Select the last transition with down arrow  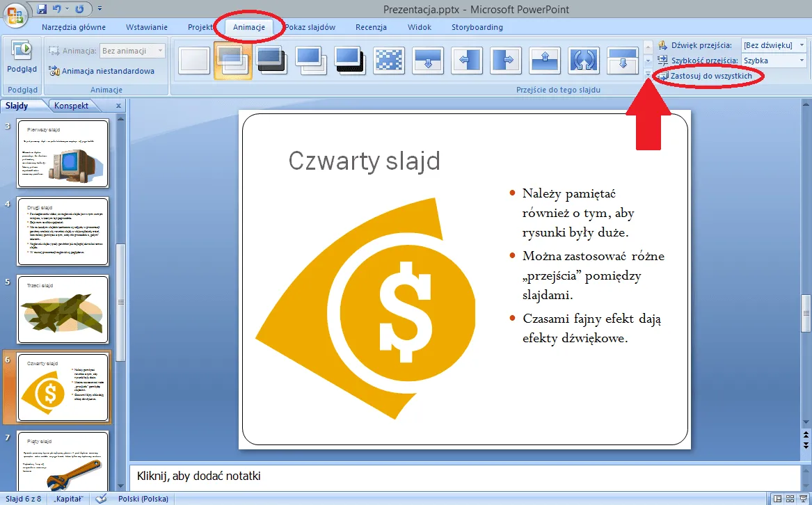tap(623, 61)
